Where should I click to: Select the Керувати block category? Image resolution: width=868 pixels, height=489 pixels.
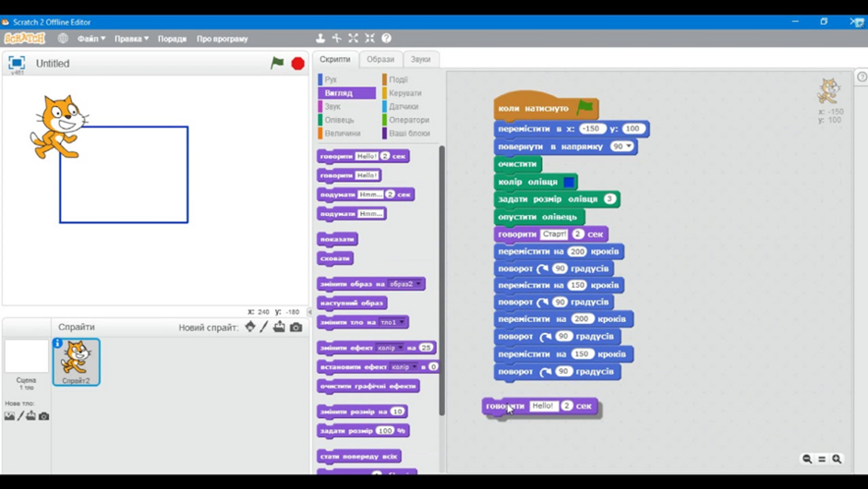[x=404, y=93]
